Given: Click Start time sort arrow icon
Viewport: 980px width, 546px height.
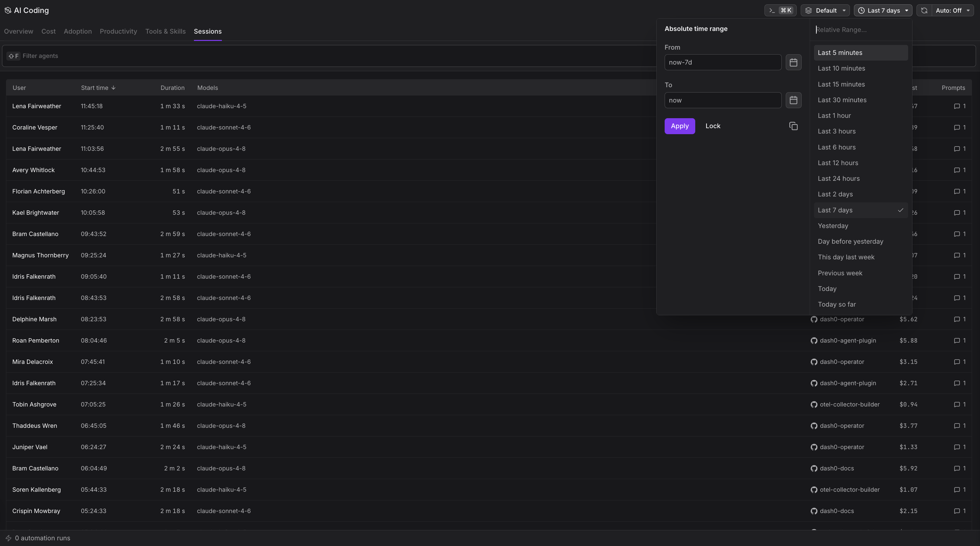Looking at the screenshot, I should [x=113, y=88].
